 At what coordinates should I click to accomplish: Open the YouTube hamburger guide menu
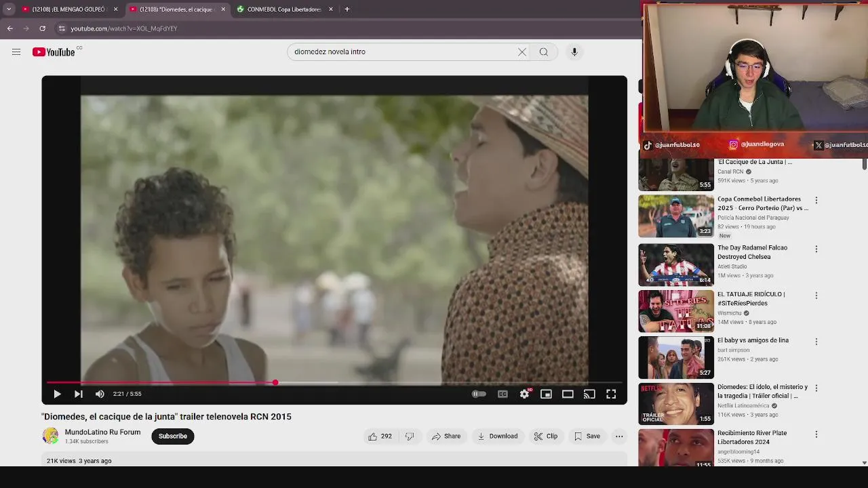pyautogui.click(x=16, y=52)
